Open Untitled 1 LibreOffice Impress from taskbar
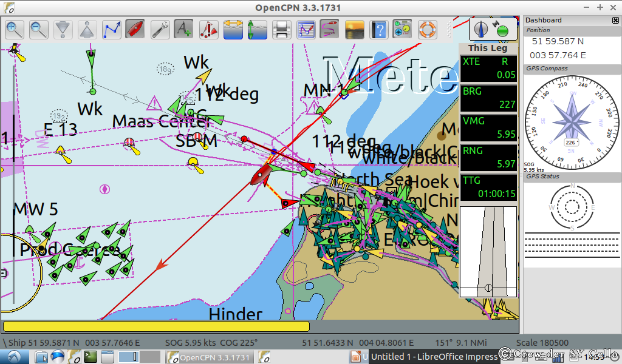The image size is (622, 364). (x=434, y=357)
